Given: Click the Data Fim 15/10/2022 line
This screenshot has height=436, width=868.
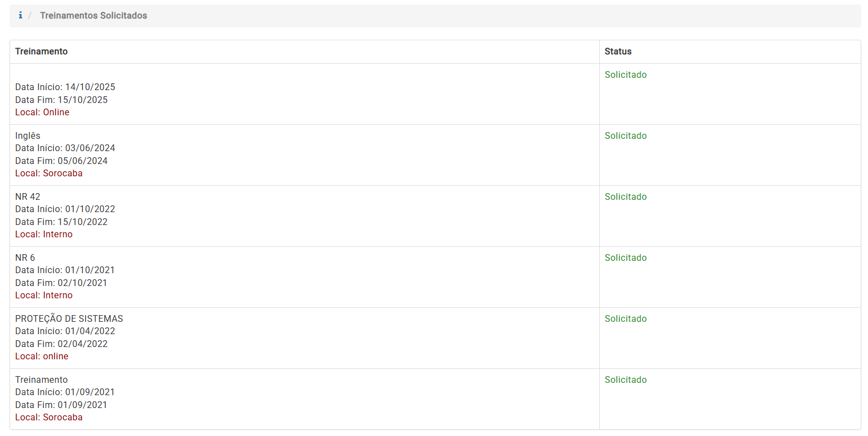Looking at the screenshot, I should point(62,222).
